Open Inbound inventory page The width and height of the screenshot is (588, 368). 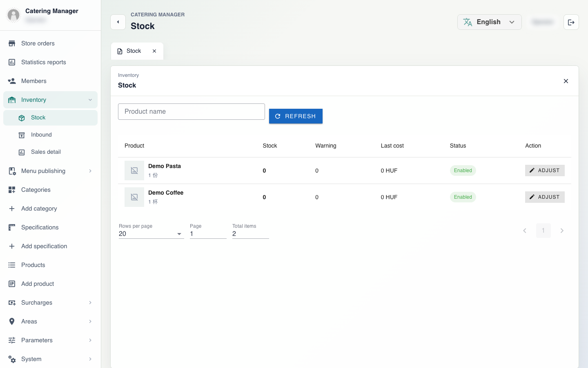50,135
